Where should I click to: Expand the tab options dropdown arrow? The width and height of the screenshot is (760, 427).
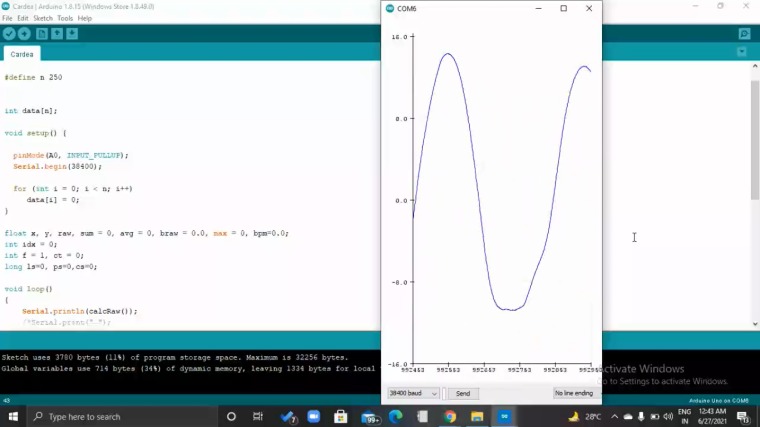point(742,51)
